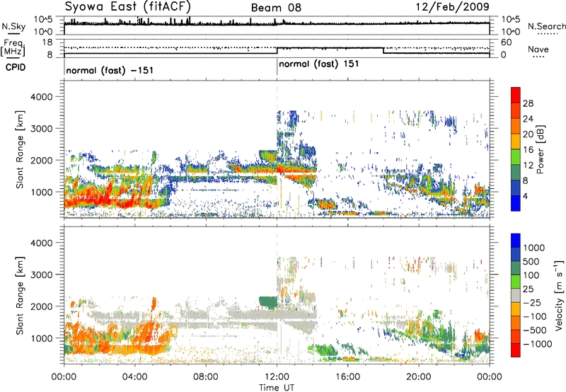The height and width of the screenshot is (392, 566).
Task: Click the 'N.Search' legend label
Action: click(x=546, y=26)
